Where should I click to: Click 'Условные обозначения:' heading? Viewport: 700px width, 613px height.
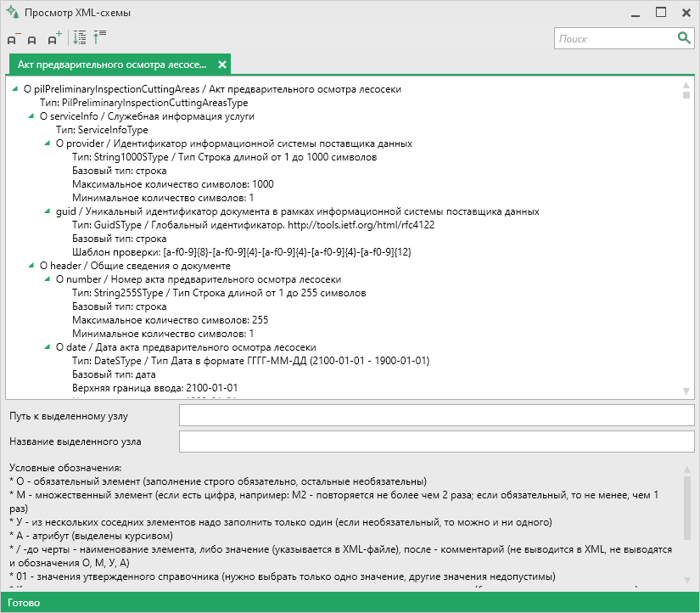click(65, 468)
